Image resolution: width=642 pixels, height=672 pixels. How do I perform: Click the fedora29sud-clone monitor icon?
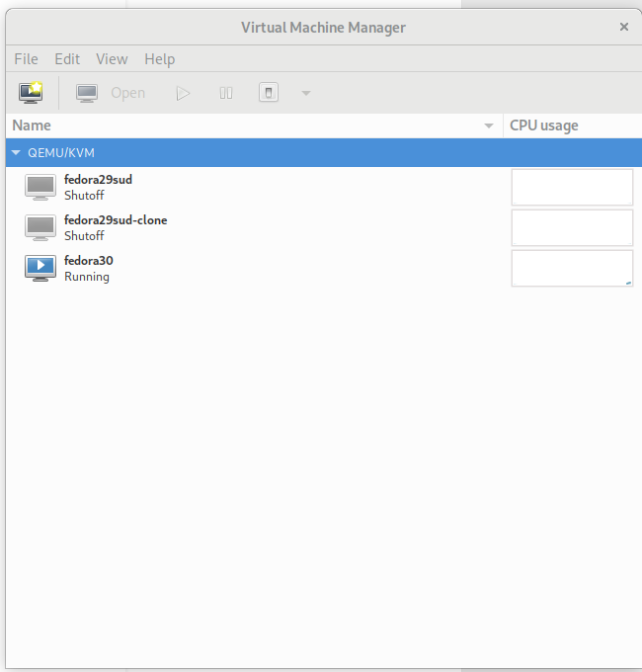click(40, 227)
